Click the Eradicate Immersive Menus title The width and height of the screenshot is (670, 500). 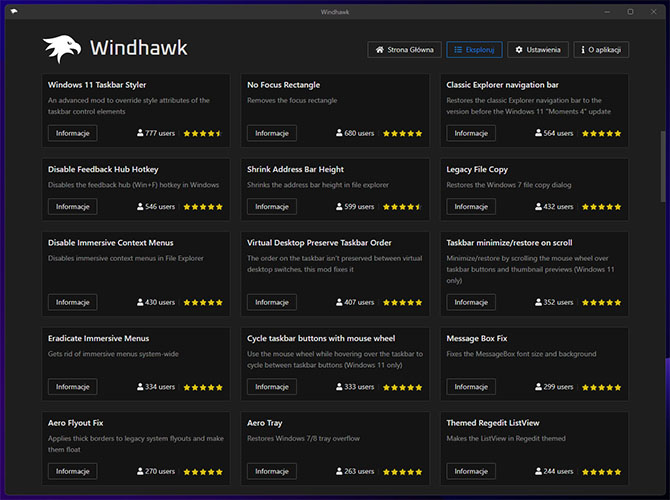98,338
